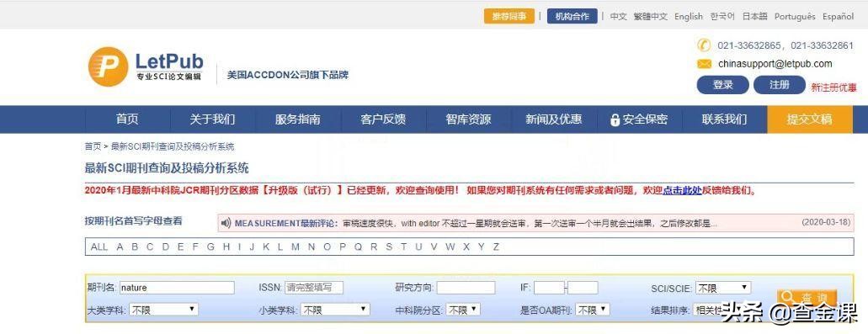Click the 研究方向 input field
This screenshot has height=334, width=868.
click(466, 288)
